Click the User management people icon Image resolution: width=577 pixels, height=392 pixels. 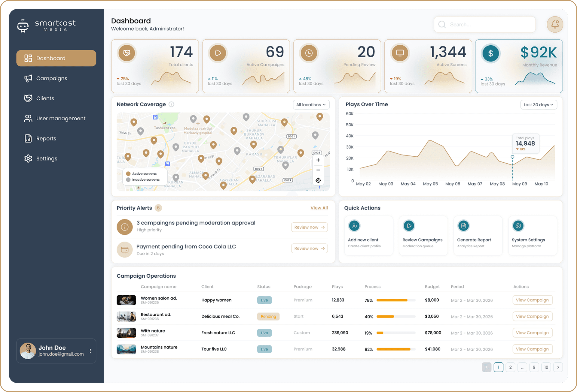(28, 118)
